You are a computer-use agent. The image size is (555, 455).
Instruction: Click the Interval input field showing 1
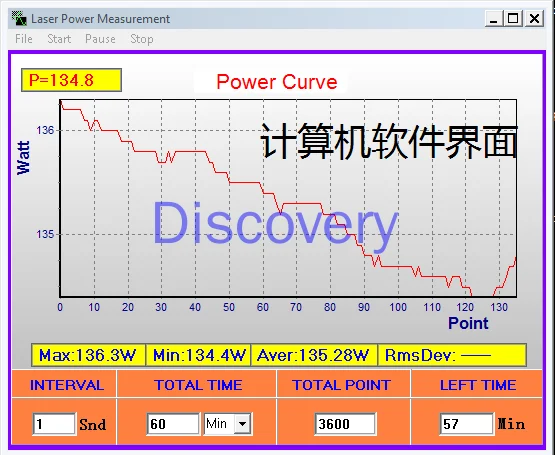54,424
